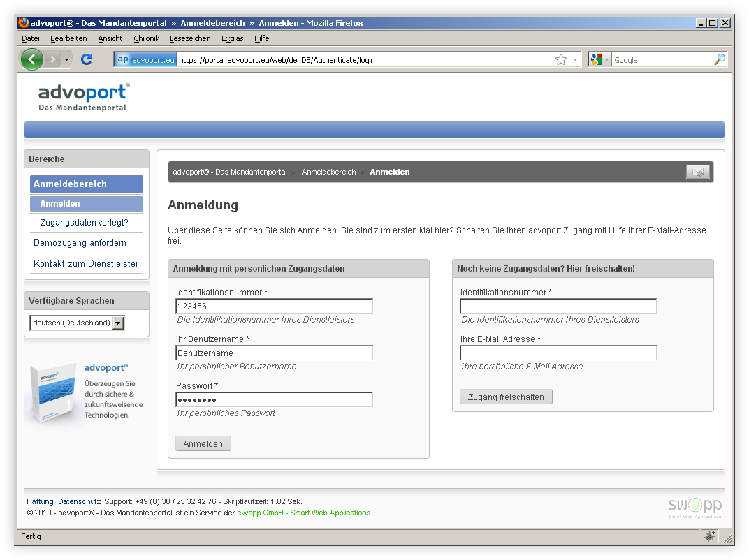This screenshot has width=749, height=560.
Task: Click the empty Identifikationsnummer field for activation
Action: click(x=558, y=306)
